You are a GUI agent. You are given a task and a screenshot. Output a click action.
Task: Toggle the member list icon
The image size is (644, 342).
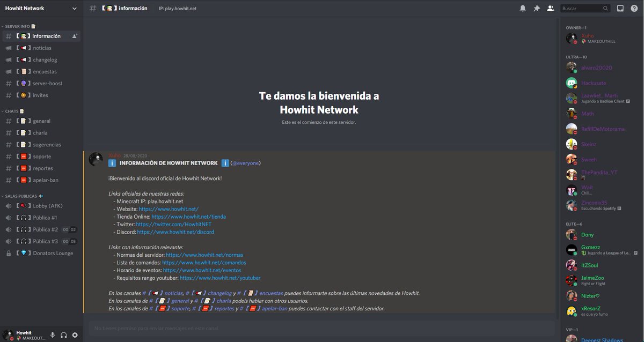tap(549, 8)
